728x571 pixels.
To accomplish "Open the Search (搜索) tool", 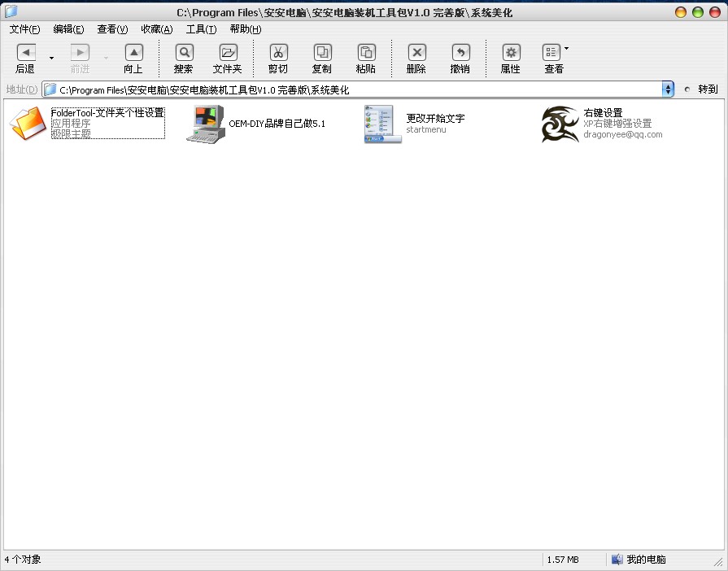I will [184, 53].
